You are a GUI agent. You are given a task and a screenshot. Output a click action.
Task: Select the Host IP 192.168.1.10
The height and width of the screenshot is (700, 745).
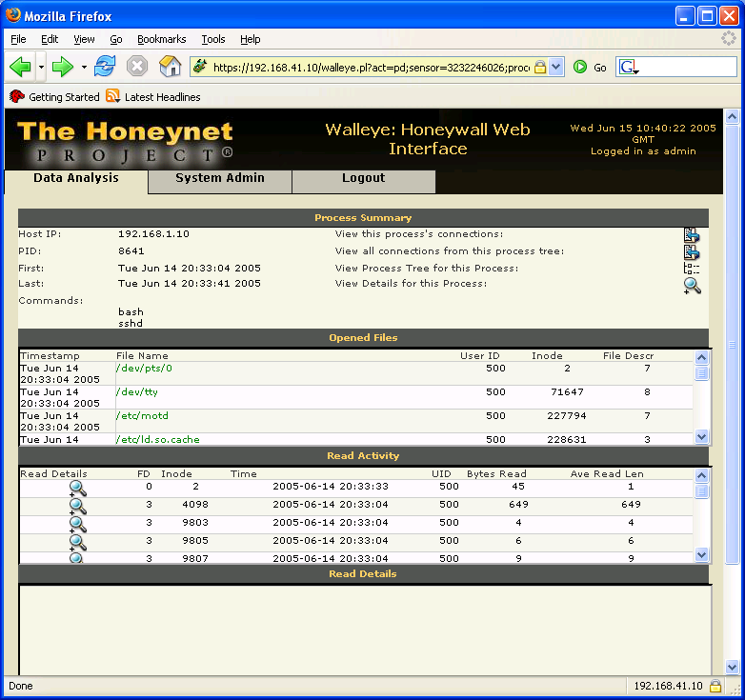point(153,233)
